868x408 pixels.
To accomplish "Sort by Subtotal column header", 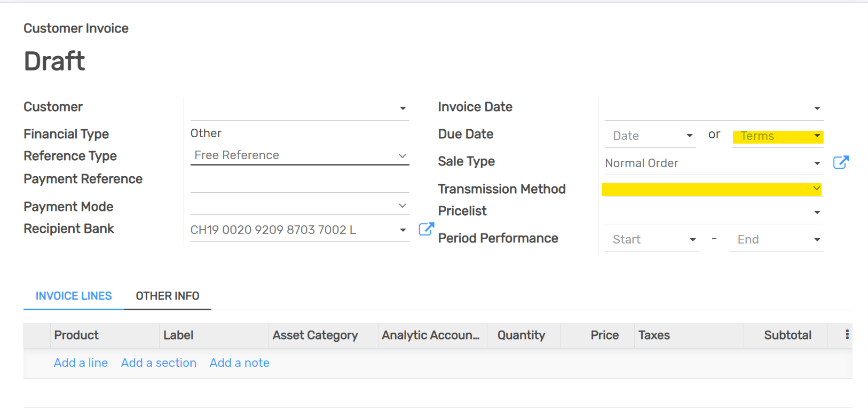I will (x=786, y=335).
